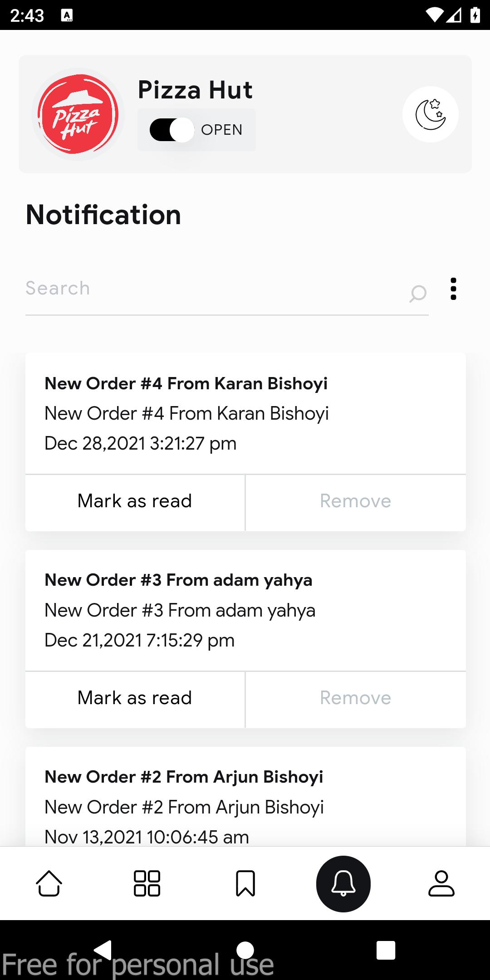Remove the order #3 notification
Image resolution: width=490 pixels, height=980 pixels.
click(x=356, y=699)
